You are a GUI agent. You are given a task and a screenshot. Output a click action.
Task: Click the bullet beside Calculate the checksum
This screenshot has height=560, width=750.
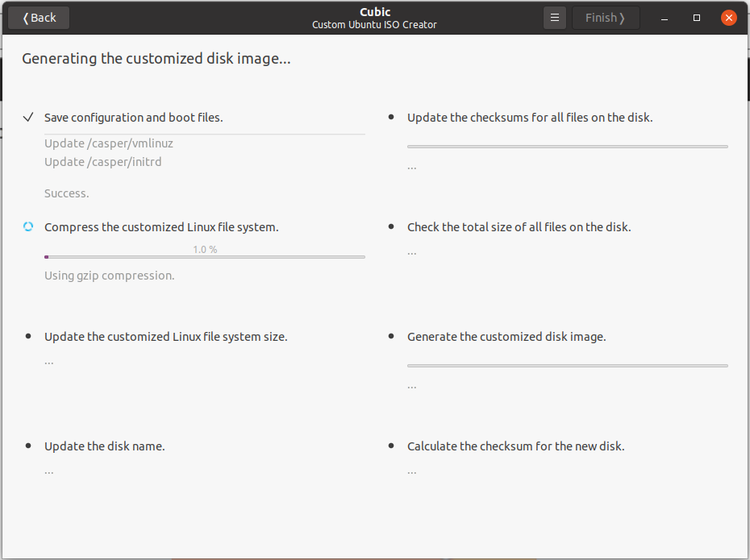click(391, 446)
